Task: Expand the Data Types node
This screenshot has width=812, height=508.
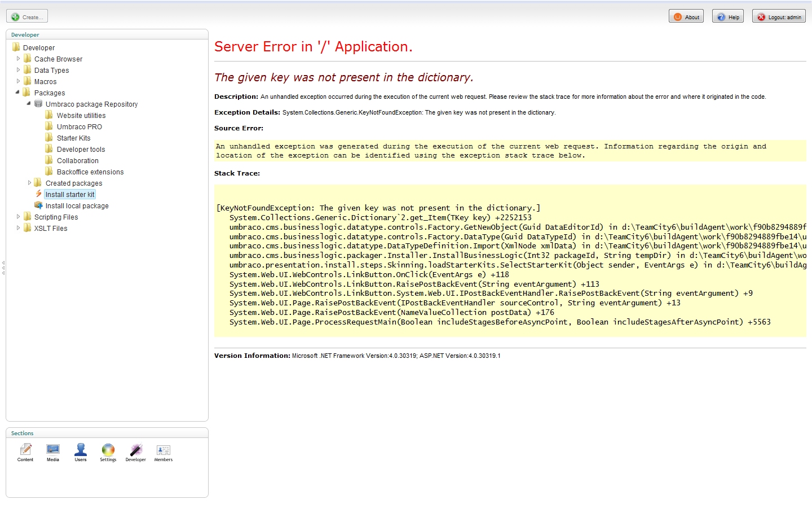Action: (x=18, y=70)
